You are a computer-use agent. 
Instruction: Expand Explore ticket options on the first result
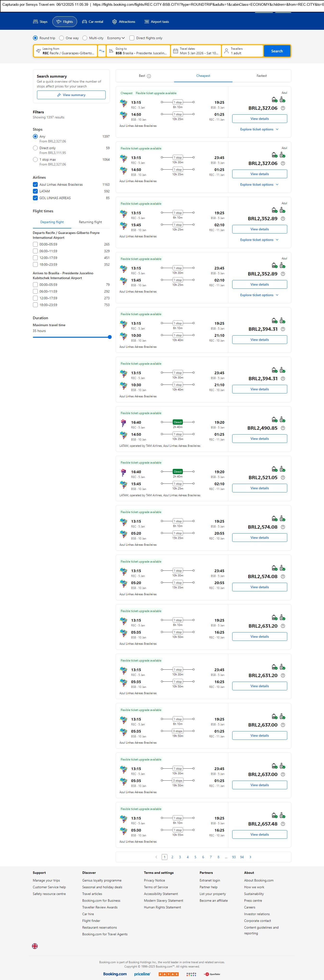[x=259, y=129]
